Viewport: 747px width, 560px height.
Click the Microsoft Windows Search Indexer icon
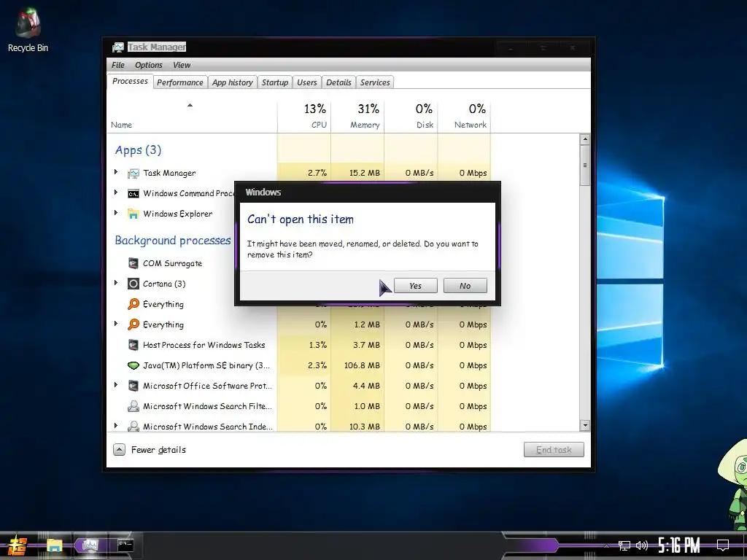(x=133, y=426)
